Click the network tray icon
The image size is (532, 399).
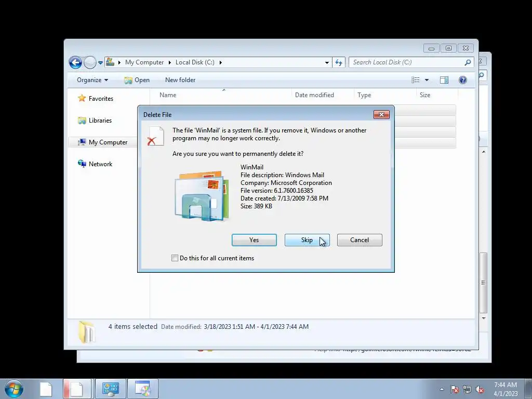click(467, 389)
